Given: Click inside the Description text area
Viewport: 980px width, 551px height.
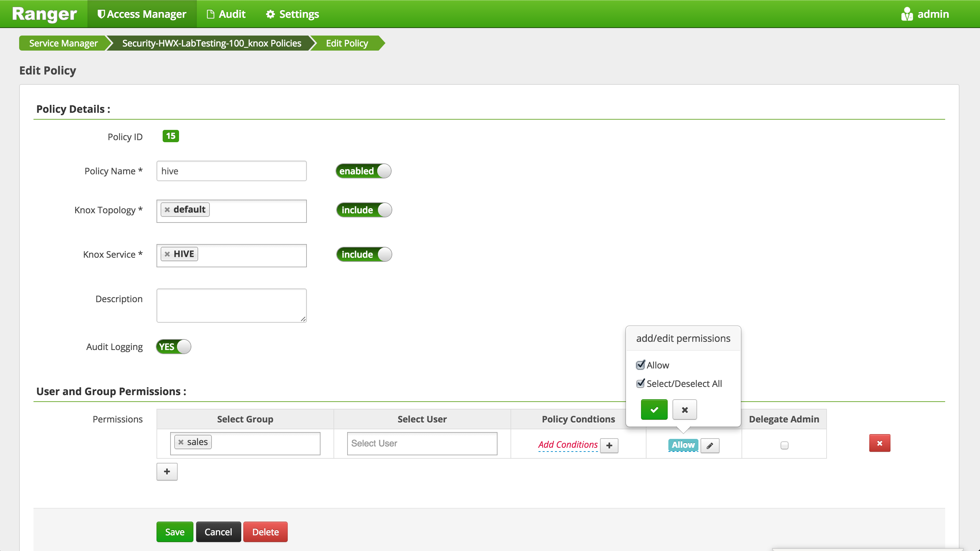Looking at the screenshot, I should click(231, 305).
